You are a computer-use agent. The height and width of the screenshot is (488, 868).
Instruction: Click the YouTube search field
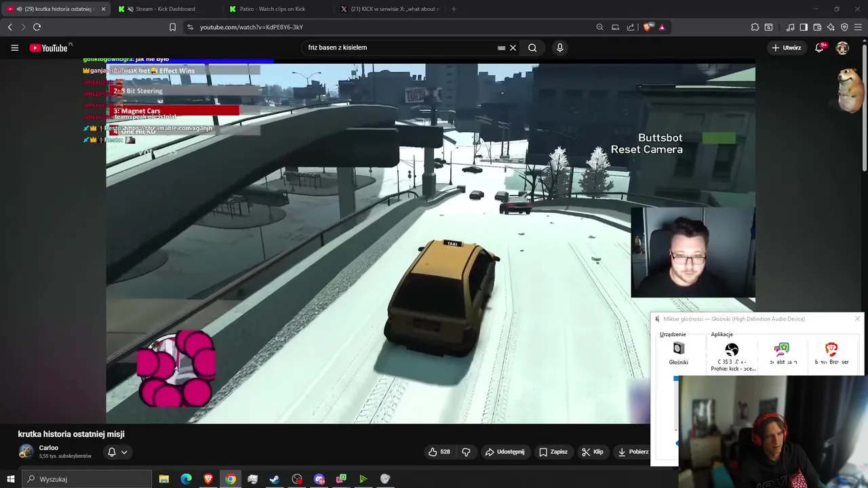(400, 47)
